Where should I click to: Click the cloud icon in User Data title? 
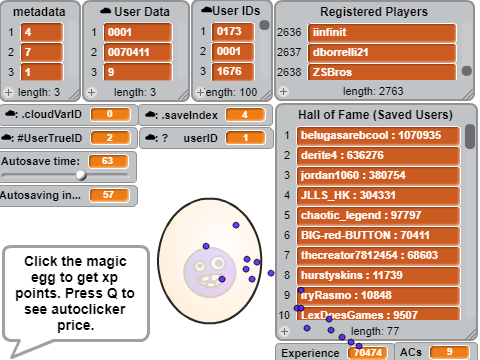[x=105, y=11]
